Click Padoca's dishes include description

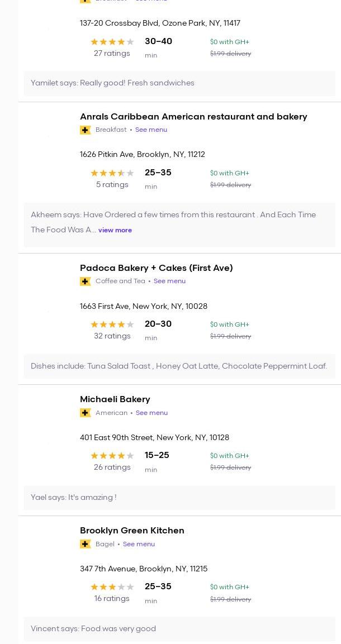tap(179, 366)
